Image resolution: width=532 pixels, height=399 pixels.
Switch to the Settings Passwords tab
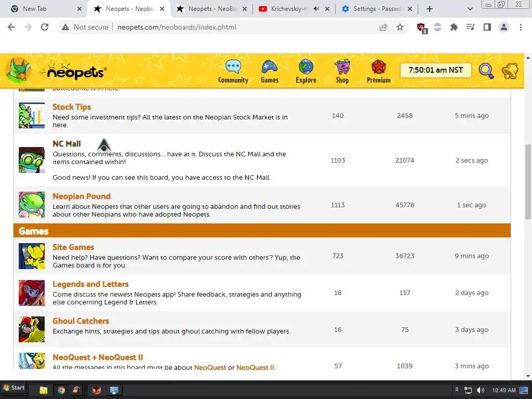pos(377,9)
